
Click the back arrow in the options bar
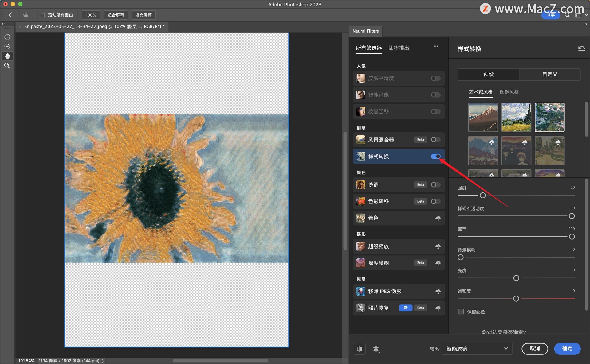[x=10, y=15]
